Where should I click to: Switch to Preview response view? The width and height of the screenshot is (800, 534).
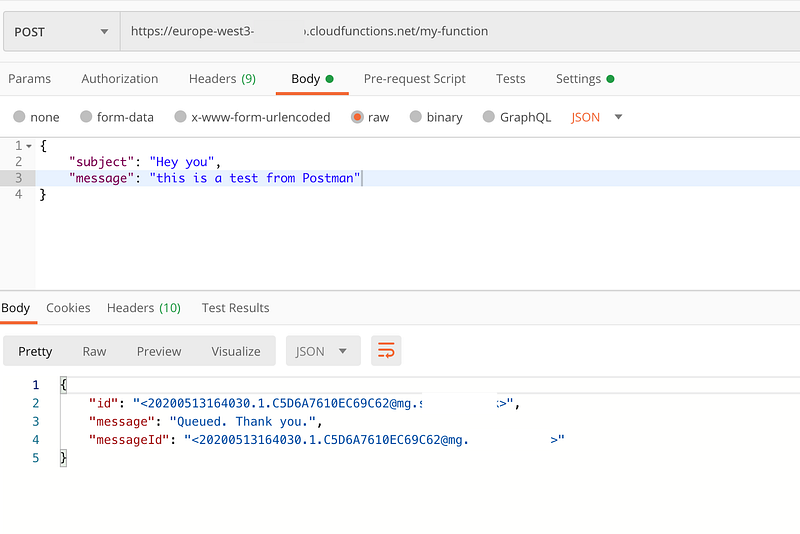[159, 351]
